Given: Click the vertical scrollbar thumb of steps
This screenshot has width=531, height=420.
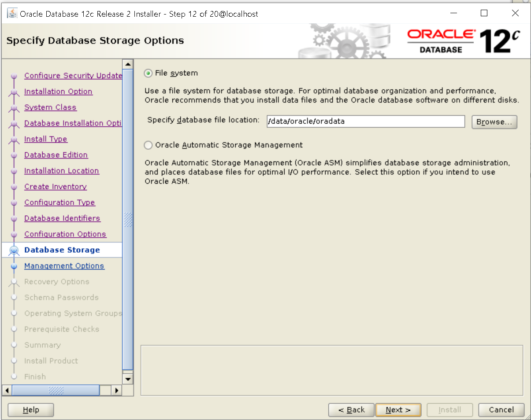Looking at the screenshot, I should tap(128, 220).
